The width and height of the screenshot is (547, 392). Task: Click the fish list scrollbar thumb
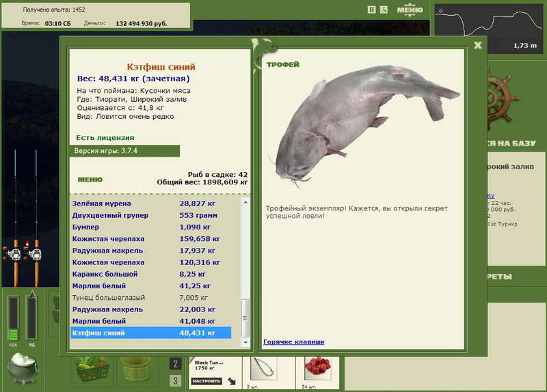245,318
